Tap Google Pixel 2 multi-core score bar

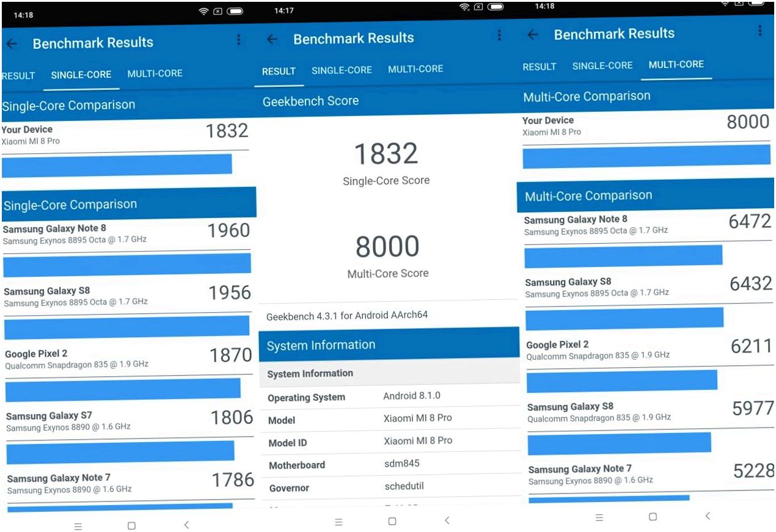click(x=622, y=381)
